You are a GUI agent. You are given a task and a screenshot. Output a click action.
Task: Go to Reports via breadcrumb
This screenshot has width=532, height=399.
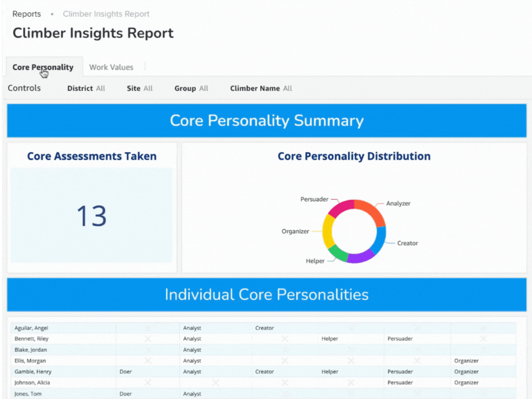coord(27,14)
